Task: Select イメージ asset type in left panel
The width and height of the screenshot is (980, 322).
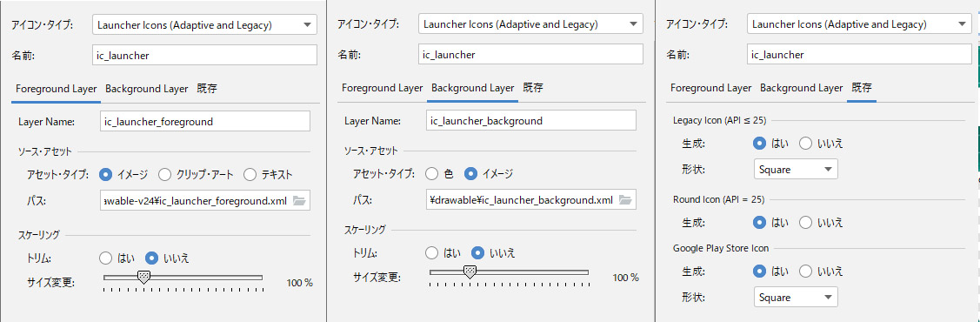Action: pos(105,174)
